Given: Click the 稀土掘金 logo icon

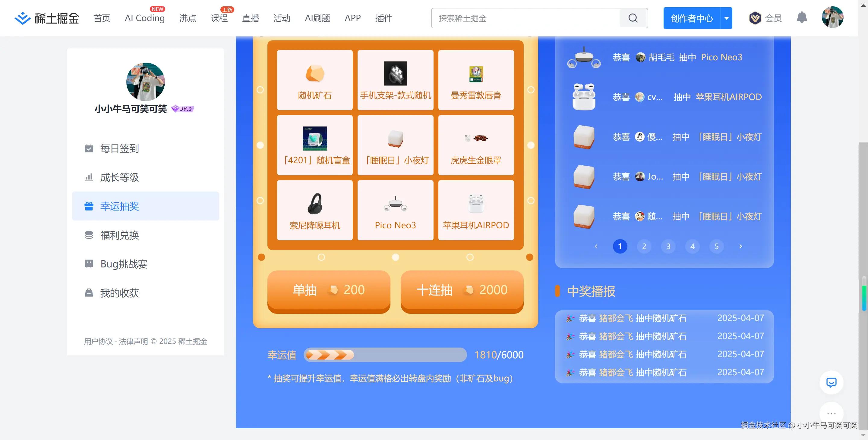Looking at the screenshot, I should click(21, 18).
